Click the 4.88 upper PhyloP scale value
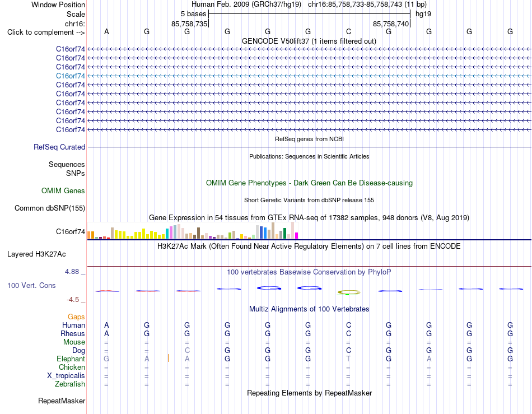 pyautogui.click(x=72, y=272)
